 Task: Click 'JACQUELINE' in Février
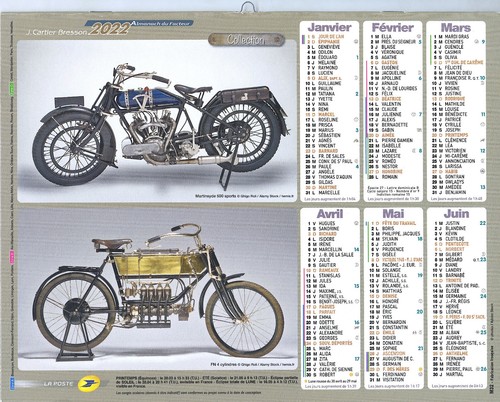(x=394, y=73)
